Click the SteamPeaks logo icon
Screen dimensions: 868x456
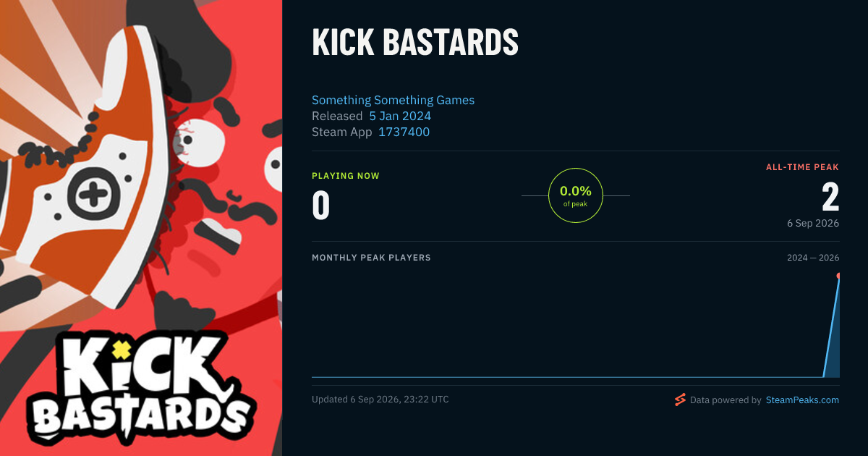pos(680,400)
